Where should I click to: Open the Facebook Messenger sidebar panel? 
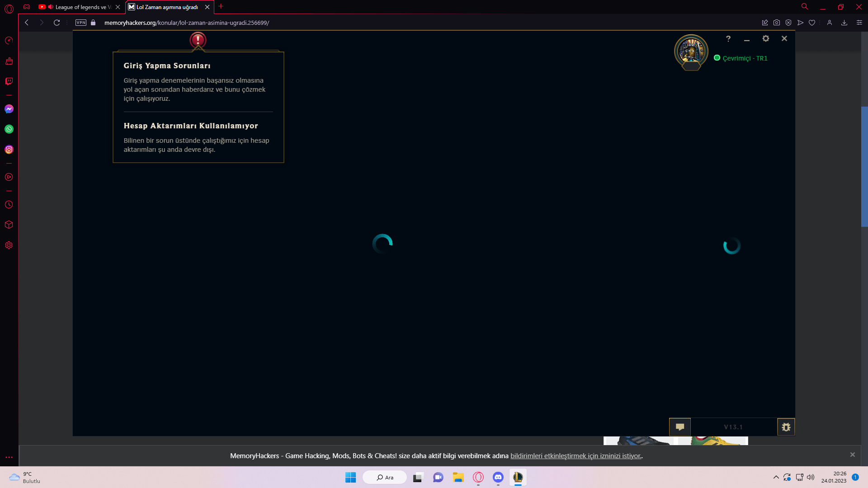point(9,109)
